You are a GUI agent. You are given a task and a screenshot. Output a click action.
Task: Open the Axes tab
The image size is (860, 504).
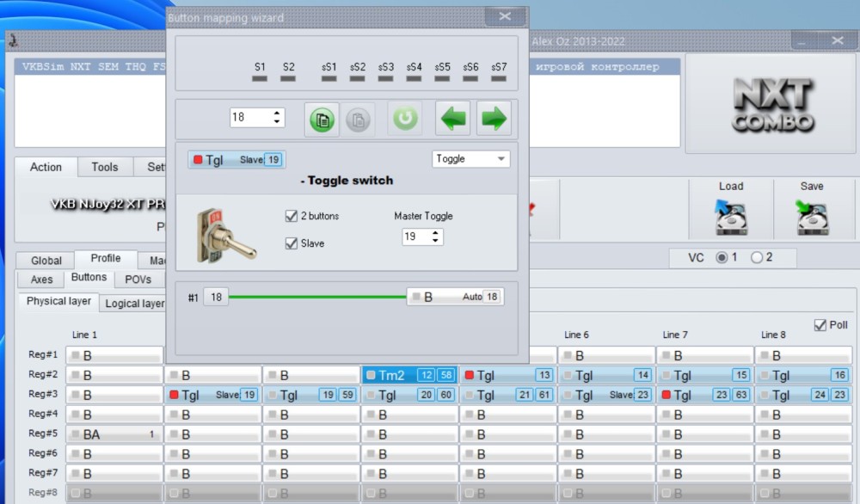(x=41, y=280)
